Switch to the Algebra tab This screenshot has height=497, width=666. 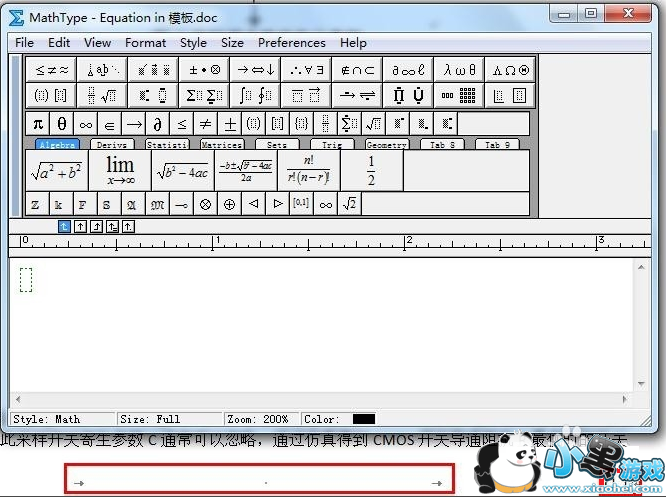tap(57, 145)
